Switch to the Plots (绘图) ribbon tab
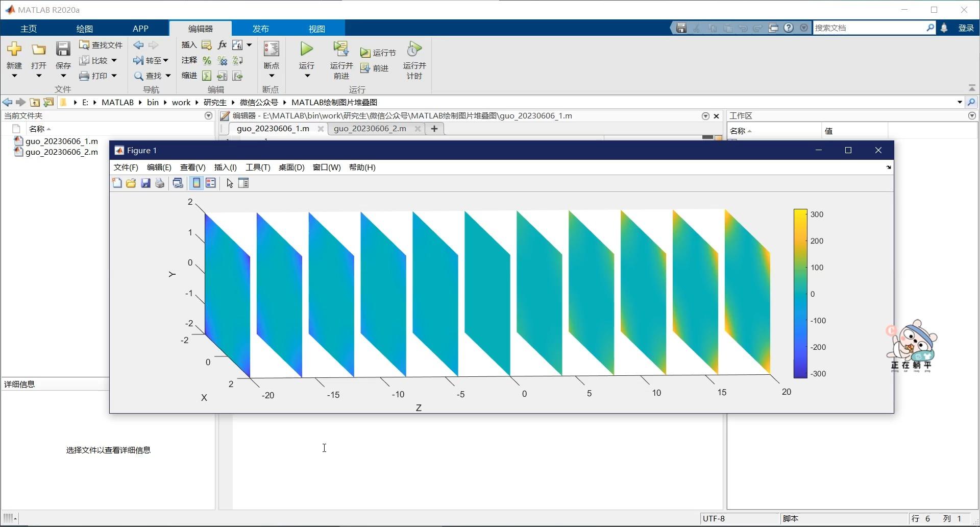 tap(85, 29)
